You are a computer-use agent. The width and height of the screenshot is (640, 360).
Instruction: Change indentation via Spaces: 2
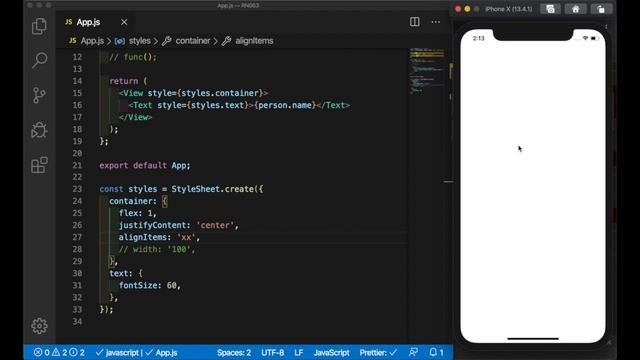coord(234,352)
